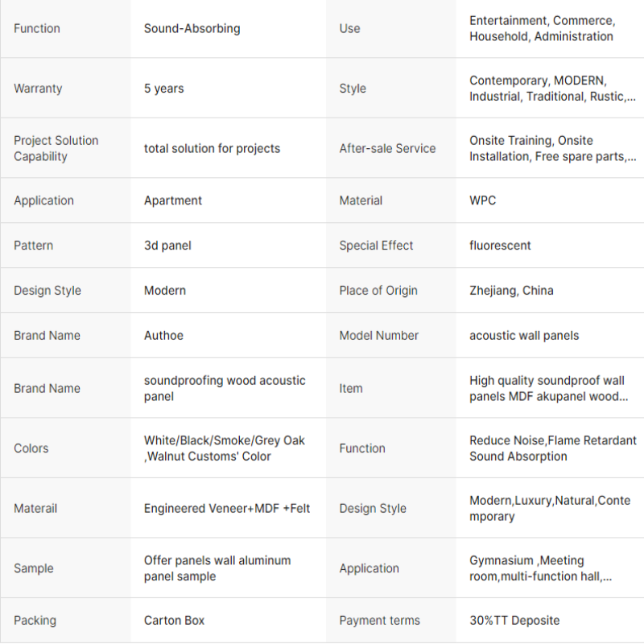
Task: Click the Sound-Absorbing value cell
Action: click(x=192, y=28)
